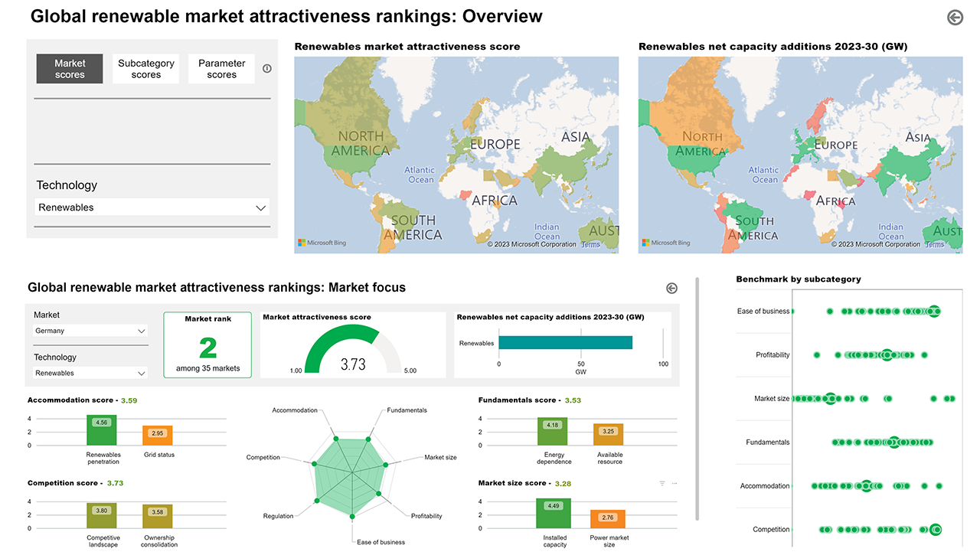Click the Terms link on the attractiveness score map
Image resolution: width=980 pixels, height=555 pixels.
[590, 243]
